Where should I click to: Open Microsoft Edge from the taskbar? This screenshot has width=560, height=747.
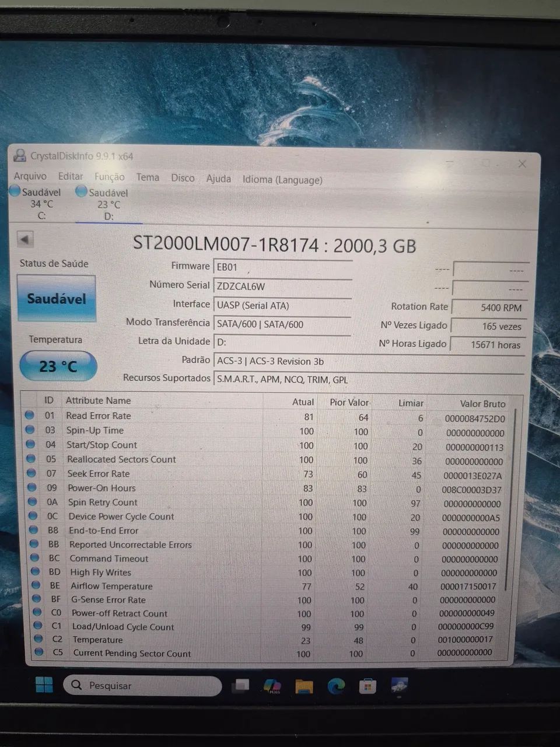click(336, 686)
